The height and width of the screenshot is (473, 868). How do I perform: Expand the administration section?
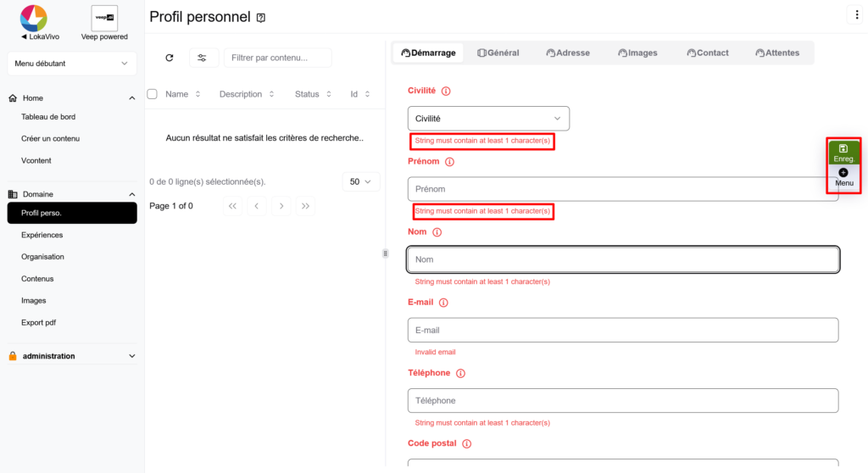[x=131, y=356]
